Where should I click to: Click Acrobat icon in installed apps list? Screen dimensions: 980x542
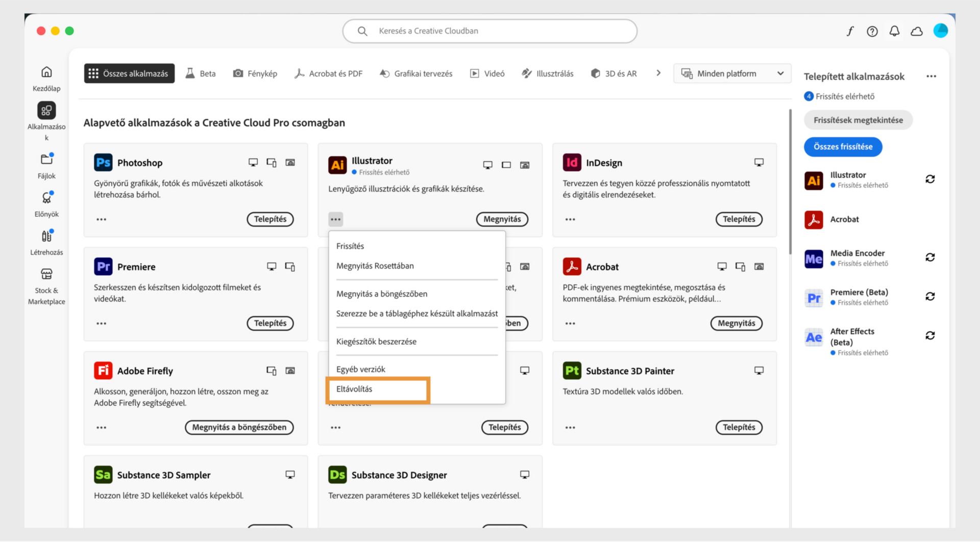[x=814, y=219]
